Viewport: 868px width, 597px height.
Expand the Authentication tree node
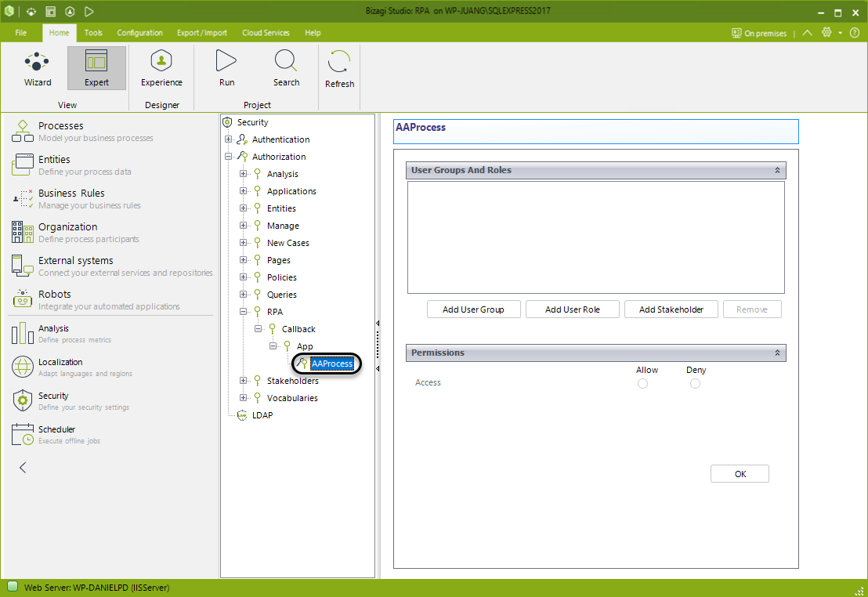point(228,139)
